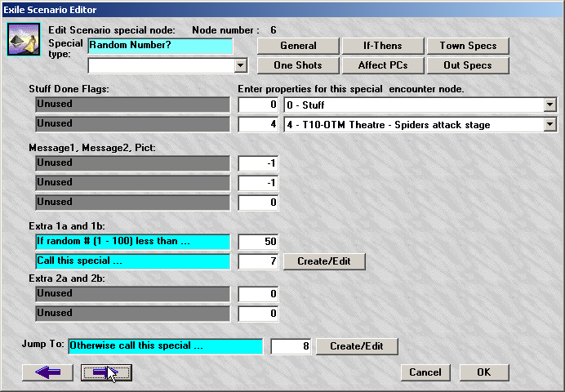Pick the Affect PCs category

pyautogui.click(x=382, y=65)
